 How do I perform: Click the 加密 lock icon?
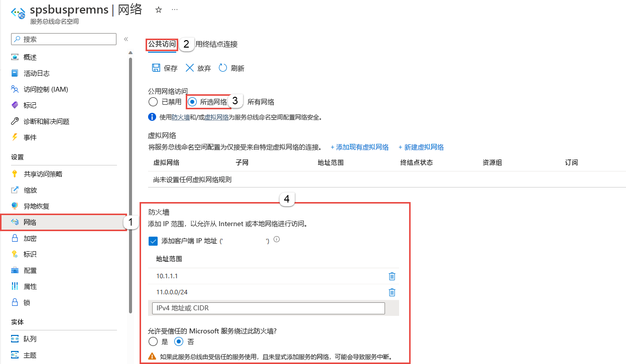click(15, 238)
